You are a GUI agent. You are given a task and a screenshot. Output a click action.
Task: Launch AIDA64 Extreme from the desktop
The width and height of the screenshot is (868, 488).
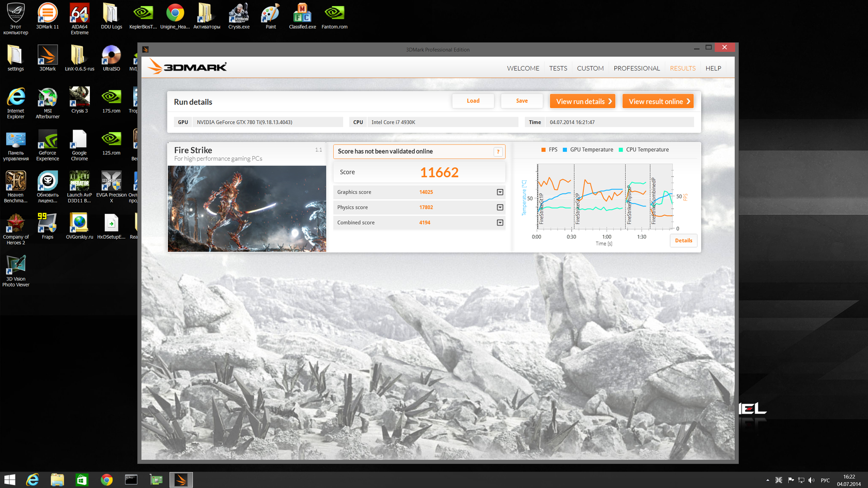coord(80,19)
